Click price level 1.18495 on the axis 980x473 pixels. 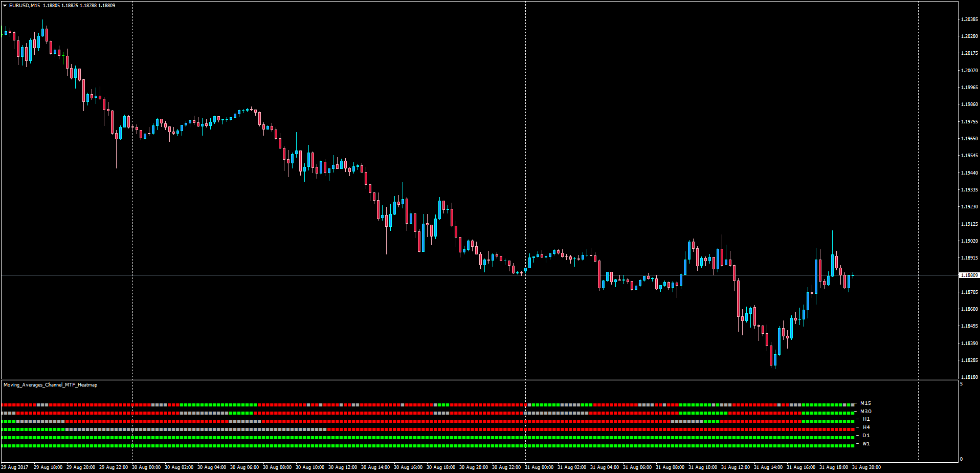pyautogui.click(x=970, y=326)
